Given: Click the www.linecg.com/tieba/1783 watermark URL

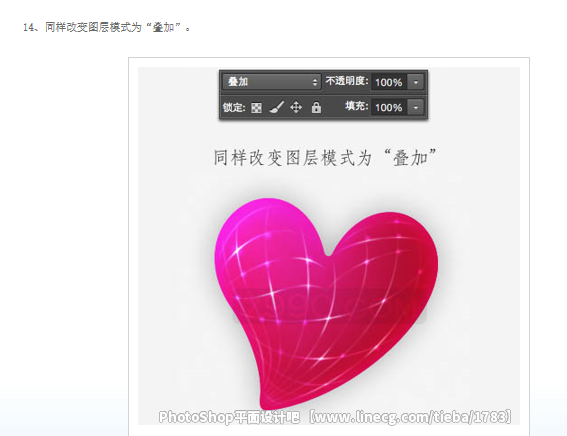Looking at the screenshot, I should [412, 417].
